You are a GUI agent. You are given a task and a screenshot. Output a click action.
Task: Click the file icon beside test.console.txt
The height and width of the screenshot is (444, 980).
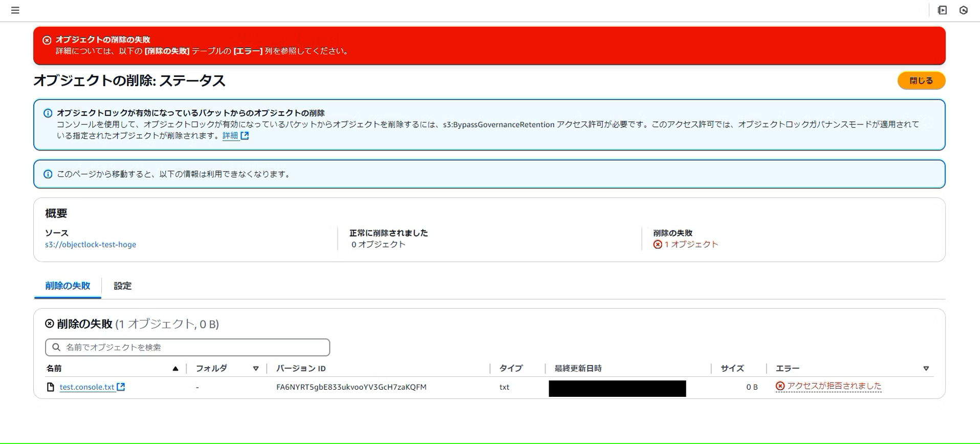(x=51, y=387)
